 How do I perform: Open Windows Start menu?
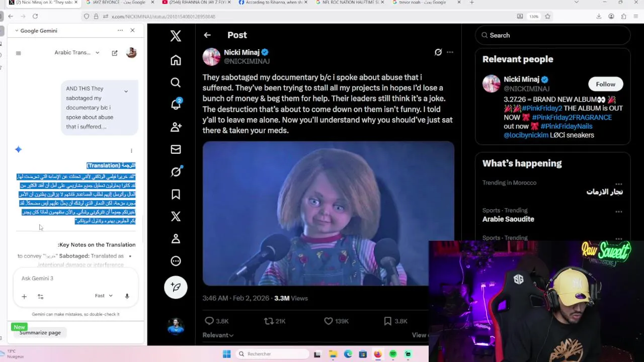[x=227, y=354]
